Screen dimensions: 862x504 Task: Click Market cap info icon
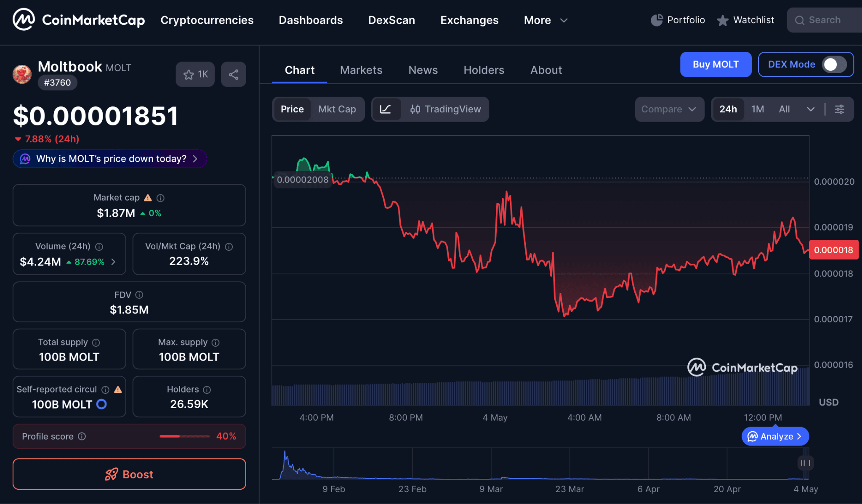160,198
